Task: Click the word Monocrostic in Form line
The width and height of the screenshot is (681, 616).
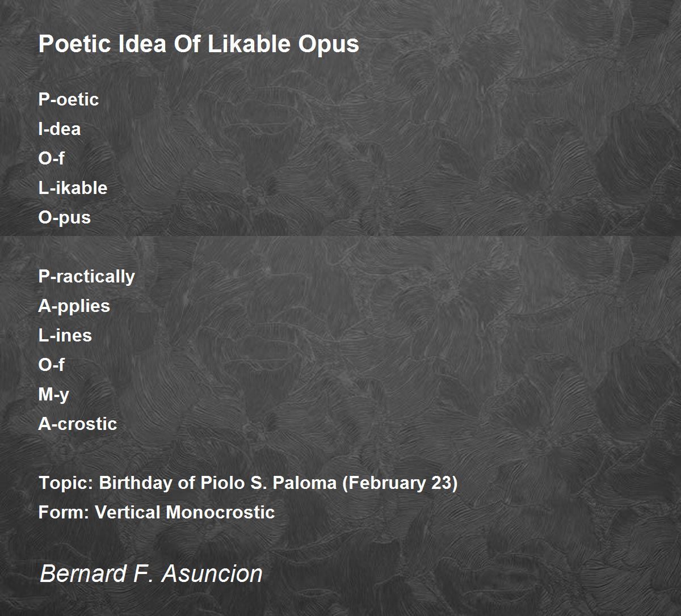Action: 220,512
